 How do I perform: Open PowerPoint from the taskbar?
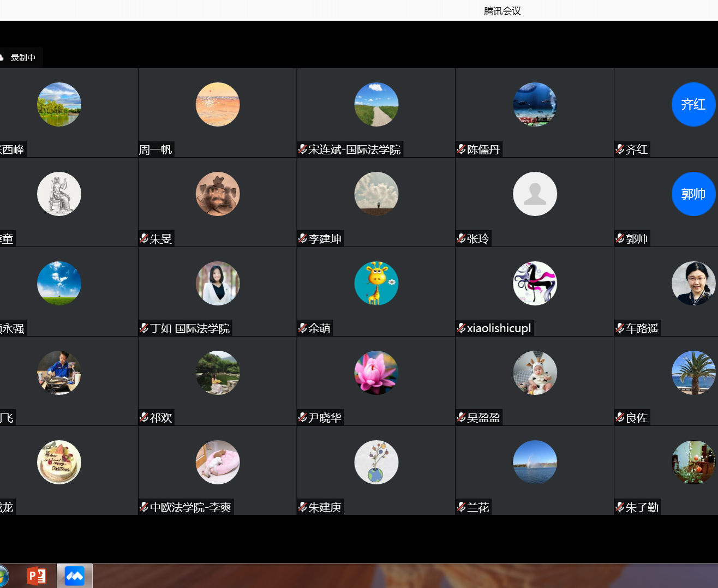pyautogui.click(x=37, y=576)
